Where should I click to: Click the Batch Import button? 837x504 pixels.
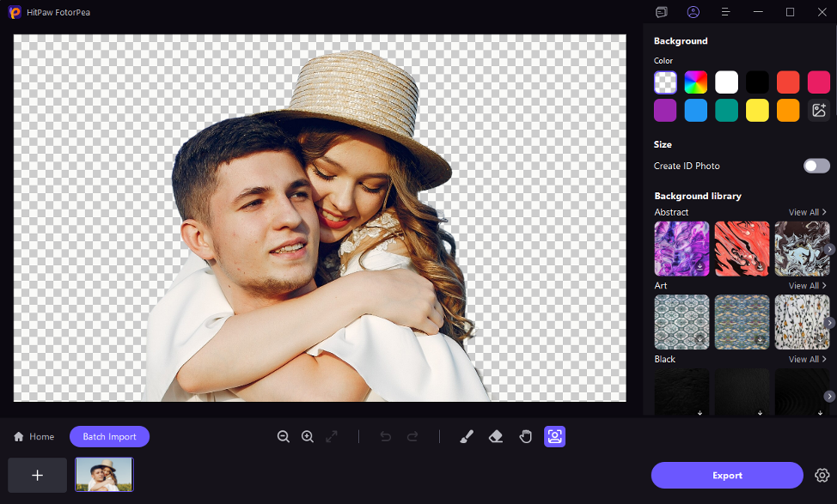[109, 436]
